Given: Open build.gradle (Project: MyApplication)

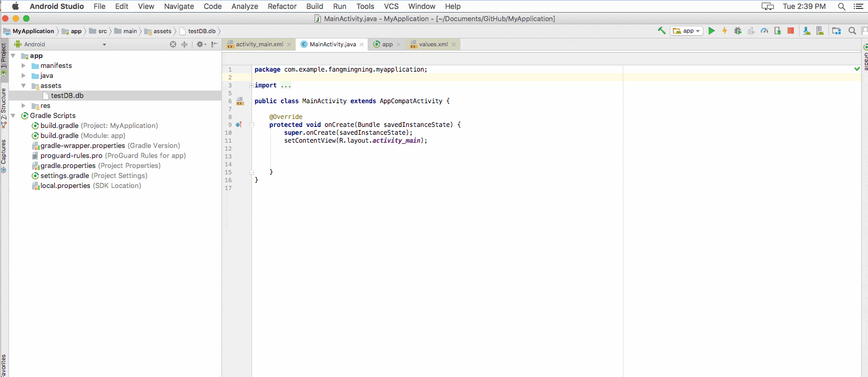Looking at the screenshot, I should [x=95, y=126].
